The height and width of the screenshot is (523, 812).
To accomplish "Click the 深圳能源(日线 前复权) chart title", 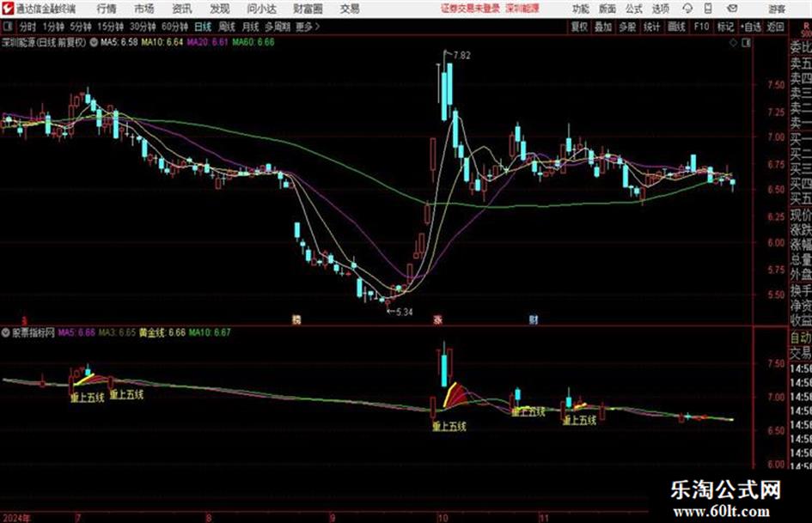I will coord(44,42).
